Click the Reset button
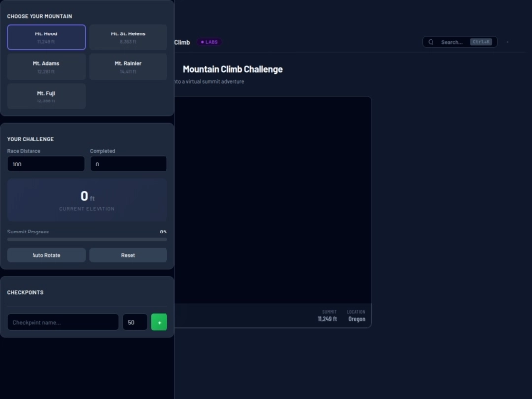This screenshot has width=532, height=399. pyautogui.click(x=128, y=255)
